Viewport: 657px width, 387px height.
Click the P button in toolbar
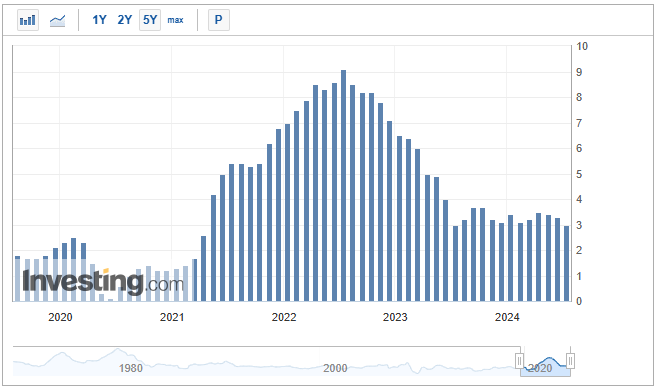coord(219,20)
